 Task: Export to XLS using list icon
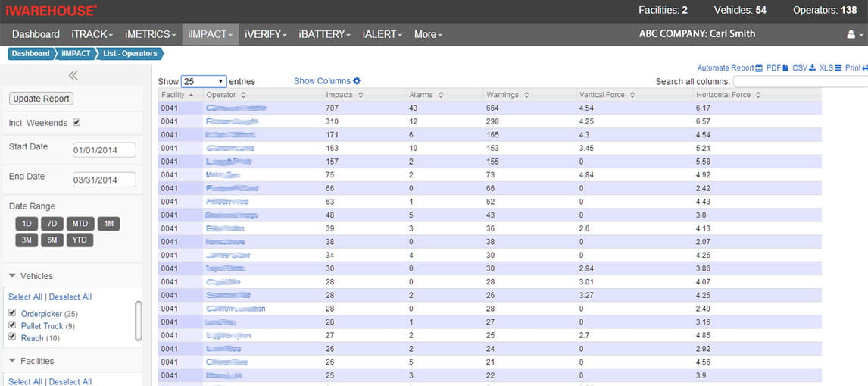click(x=838, y=68)
